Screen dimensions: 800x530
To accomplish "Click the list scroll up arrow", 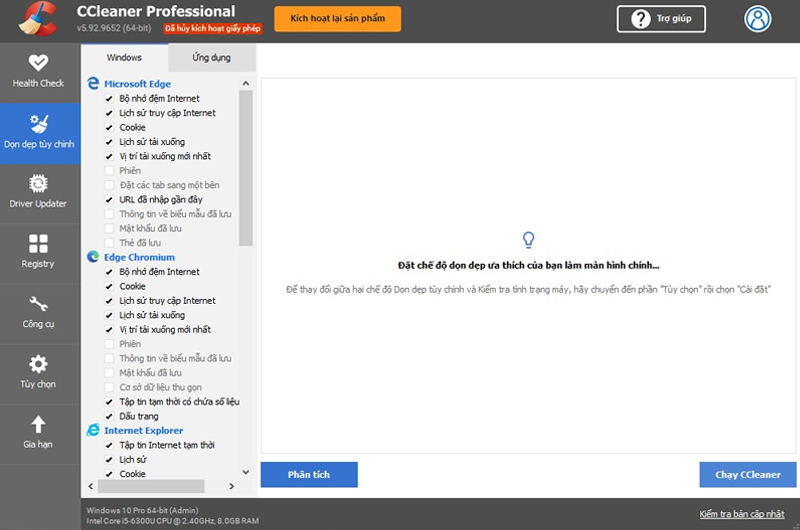I will [x=246, y=83].
